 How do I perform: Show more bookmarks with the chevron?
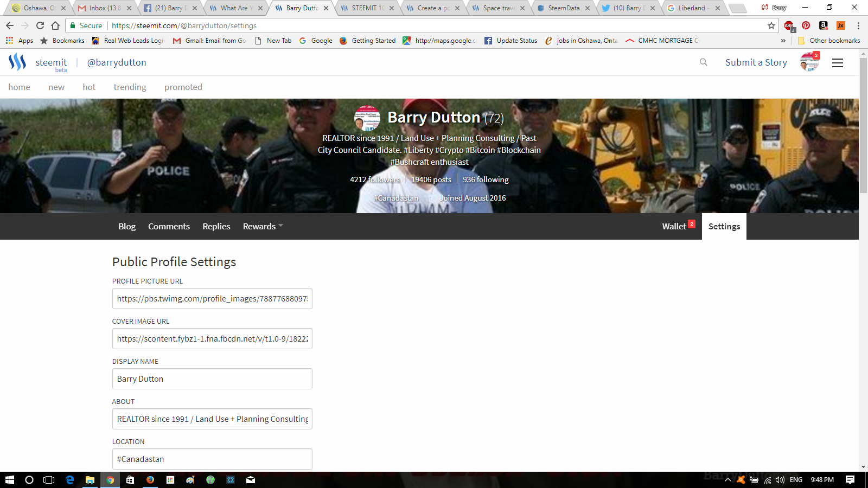click(783, 41)
